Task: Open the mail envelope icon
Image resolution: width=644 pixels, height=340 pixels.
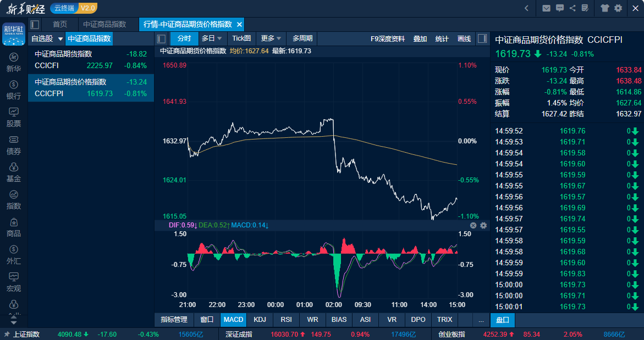Action: pyautogui.click(x=546, y=8)
